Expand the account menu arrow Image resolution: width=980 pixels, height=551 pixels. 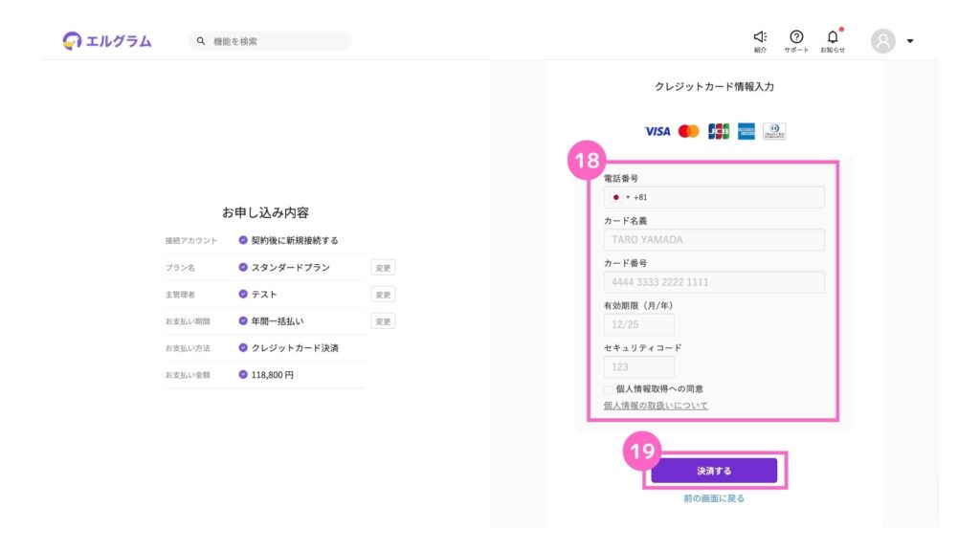[910, 41]
